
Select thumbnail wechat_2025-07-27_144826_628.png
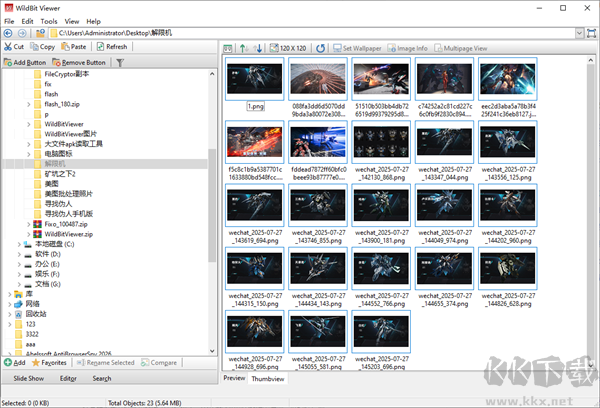(508, 268)
